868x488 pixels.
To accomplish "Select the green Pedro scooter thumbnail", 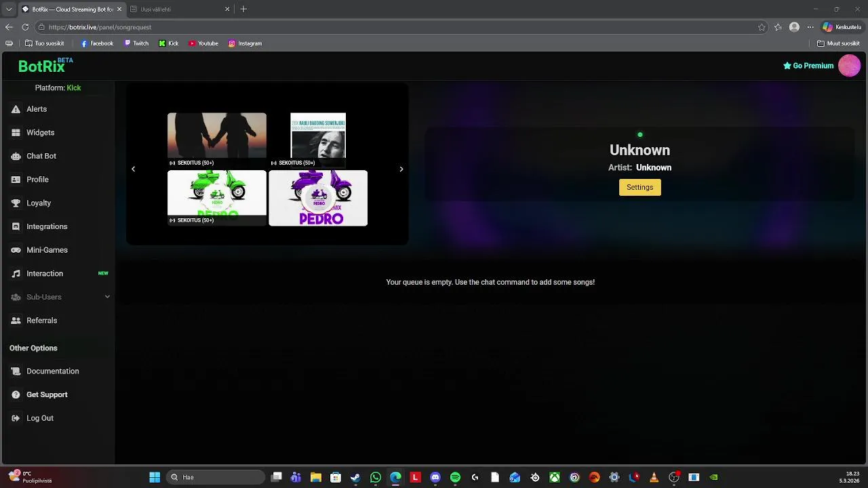I will (217, 197).
